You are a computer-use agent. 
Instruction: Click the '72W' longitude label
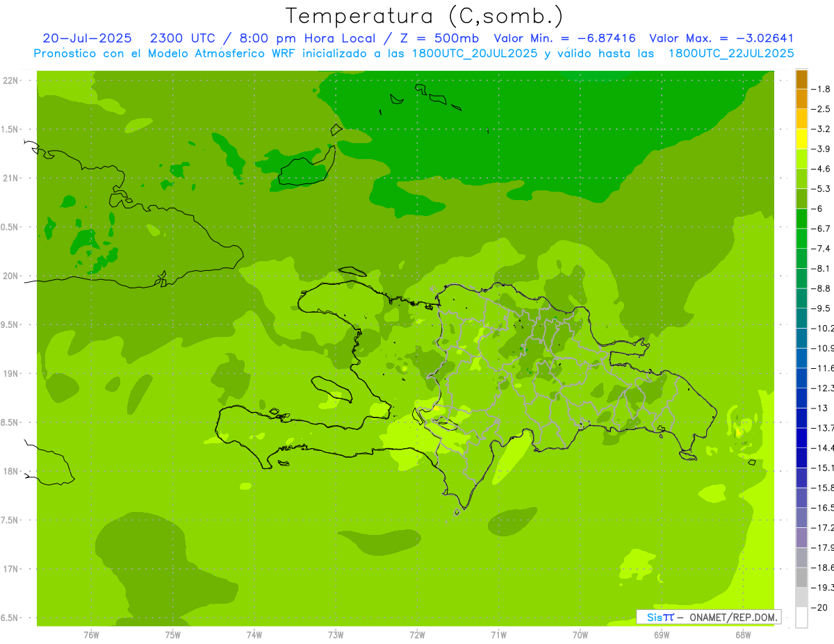[417, 635]
